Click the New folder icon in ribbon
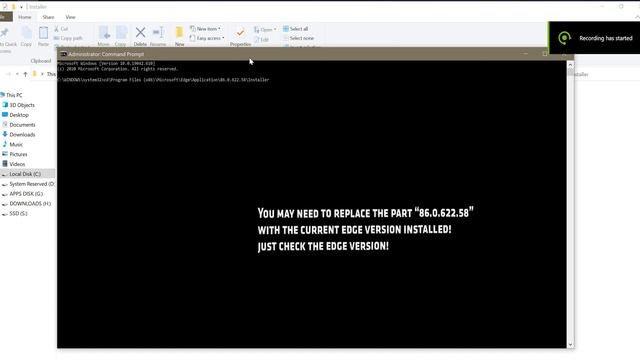Screen dimensions: 640x360 coord(179,32)
